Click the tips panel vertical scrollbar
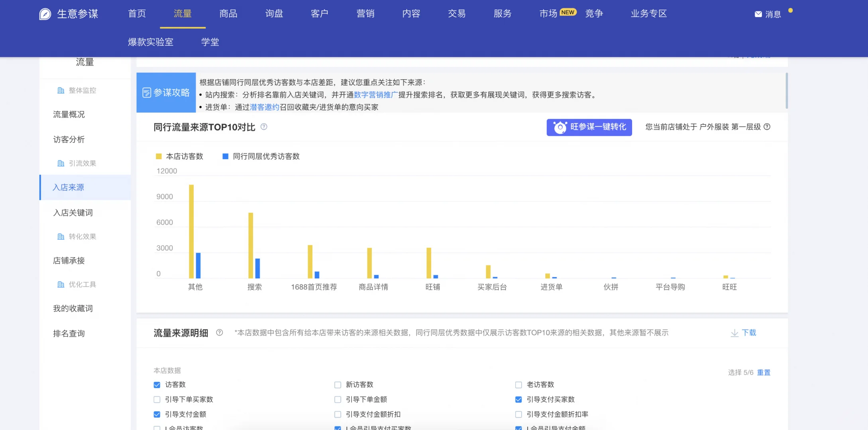Screen dimensions: 868x430 [787, 90]
